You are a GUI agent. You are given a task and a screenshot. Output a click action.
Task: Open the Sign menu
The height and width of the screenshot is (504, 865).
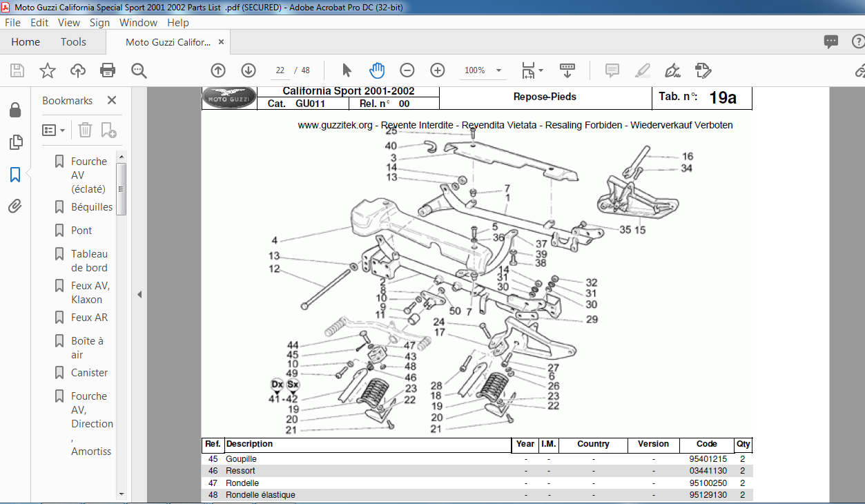tap(99, 23)
